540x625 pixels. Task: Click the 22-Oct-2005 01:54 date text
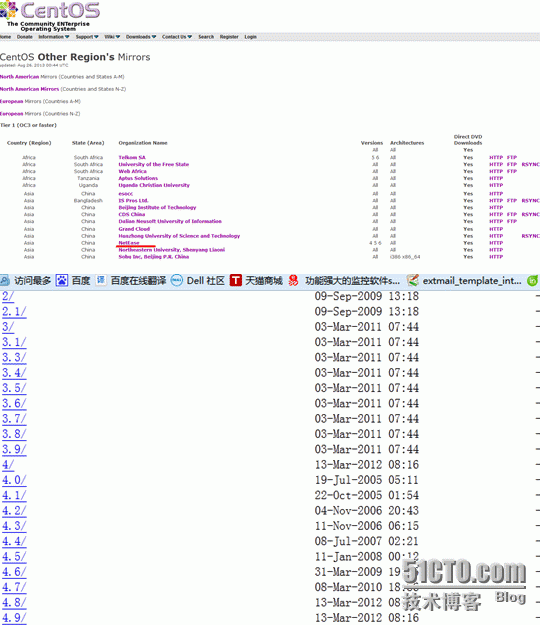coord(367,495)
